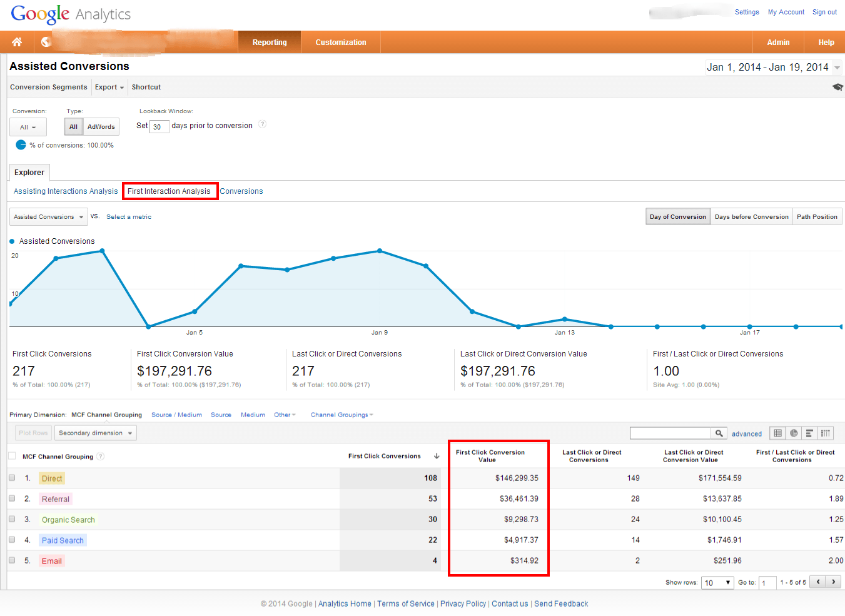Switch to the pie chart percentage view
This screenshot has width=845, height=616.
pyautogui.click(x=794, y=433)
